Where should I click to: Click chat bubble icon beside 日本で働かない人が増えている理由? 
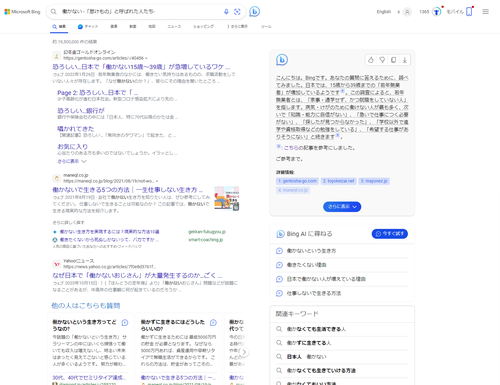(x=279, y=279)
